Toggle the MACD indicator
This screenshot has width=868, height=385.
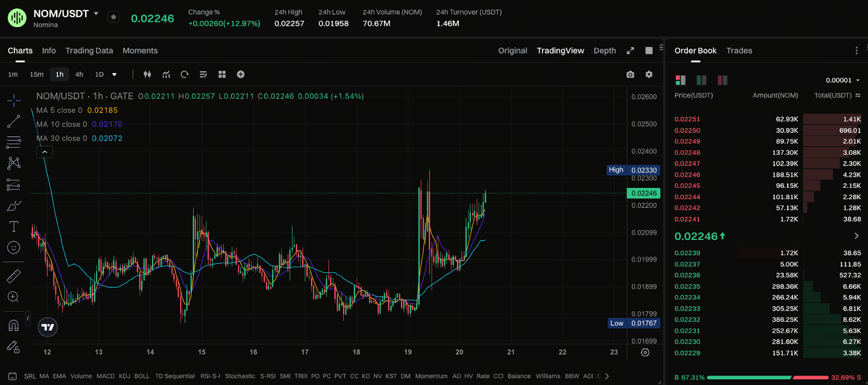coord(106,376)
